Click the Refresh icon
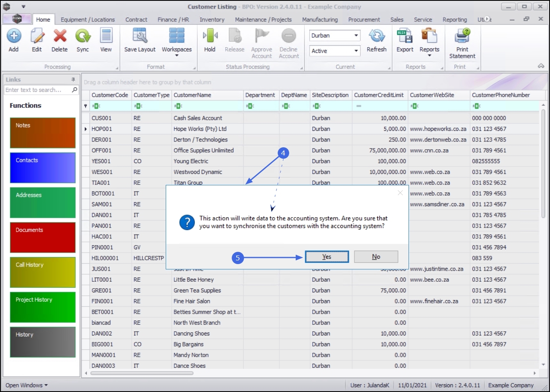Viewport: 550px width, 392px height. coord(377,36)
